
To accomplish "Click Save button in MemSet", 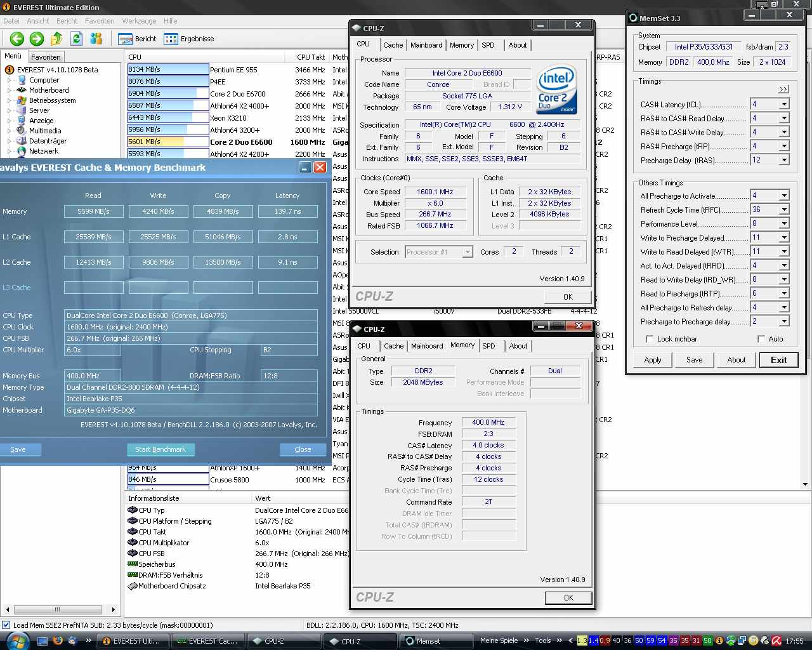I will pos(695,360).
